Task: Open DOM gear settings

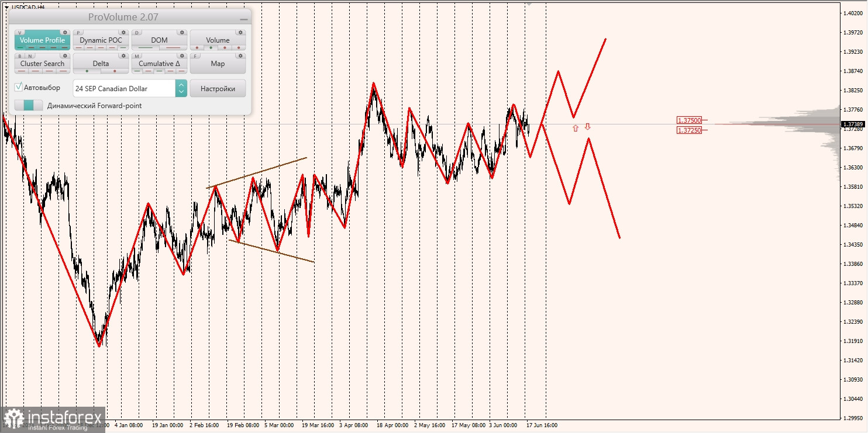Action: click(x=182, y=32)
